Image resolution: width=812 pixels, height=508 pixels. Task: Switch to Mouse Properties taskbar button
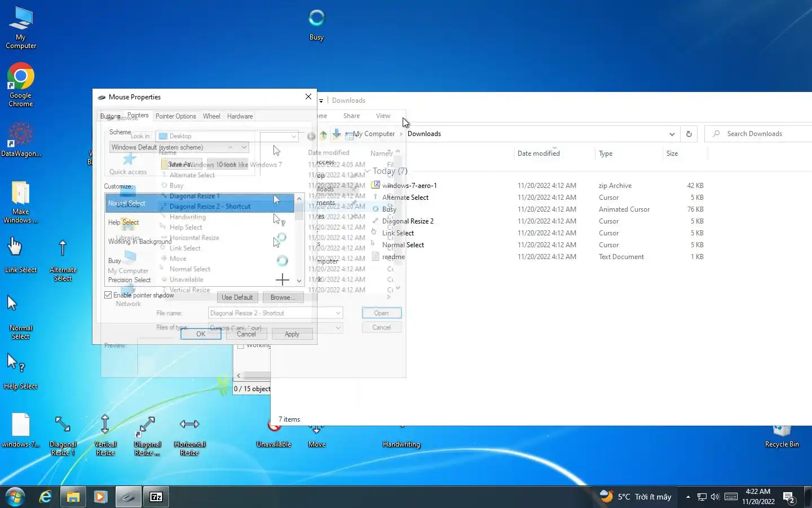pyautogui.click(x=129, y=497)
